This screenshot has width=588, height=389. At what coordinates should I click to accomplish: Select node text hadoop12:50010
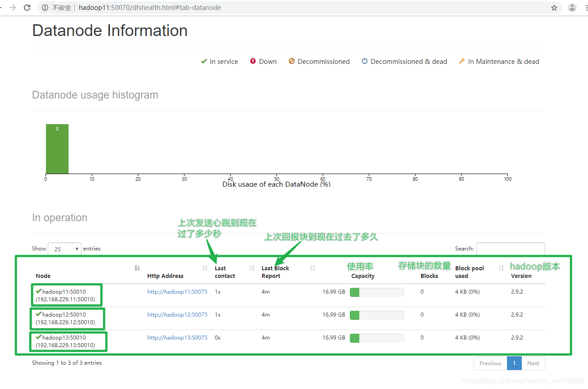64,315
